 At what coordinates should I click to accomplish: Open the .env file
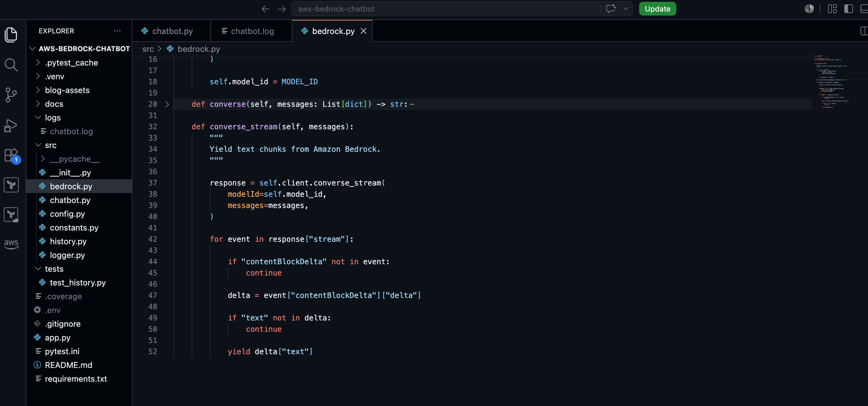click(x=79, y=310)
